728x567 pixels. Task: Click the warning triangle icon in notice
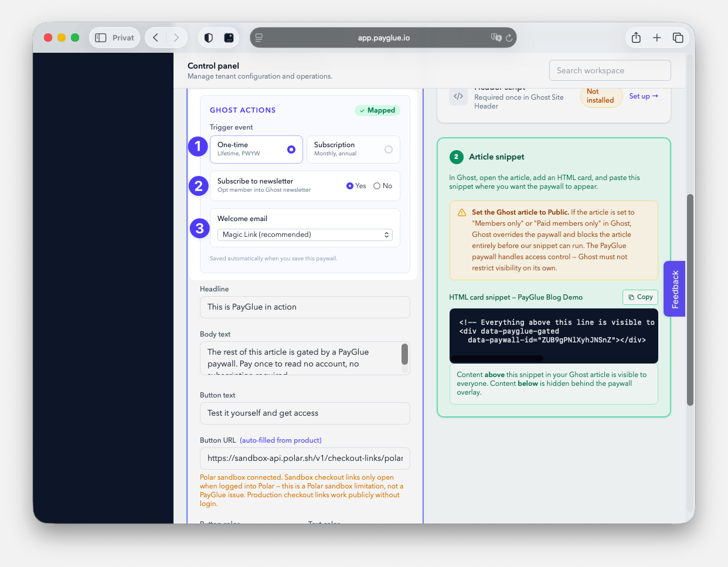462,212
